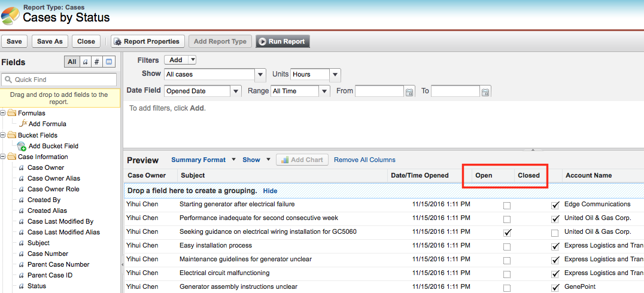The width and height of the screenshot is (644, 293).
Task: Filter fields by date type icon
Action: point(109,62)
